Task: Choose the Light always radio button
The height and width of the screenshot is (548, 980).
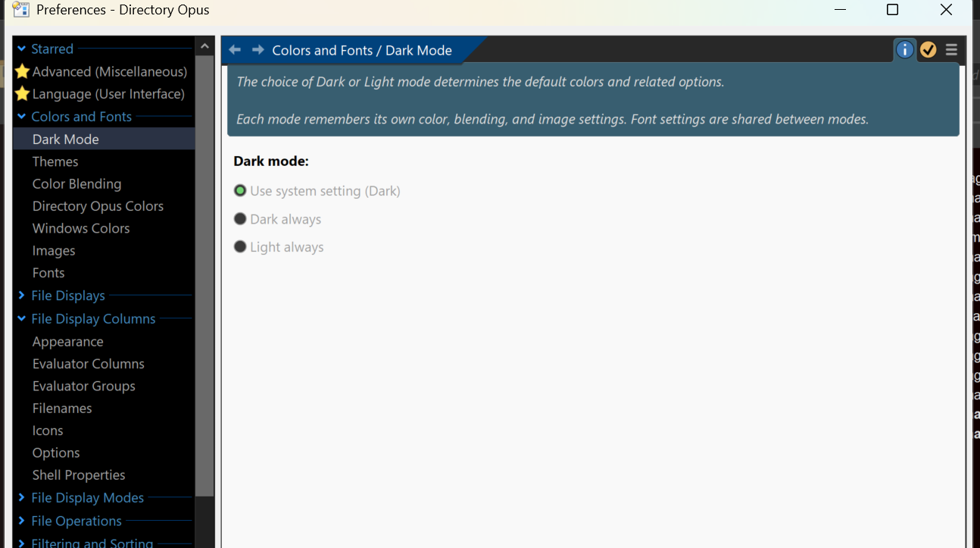Action: click(x=240, y=247)
